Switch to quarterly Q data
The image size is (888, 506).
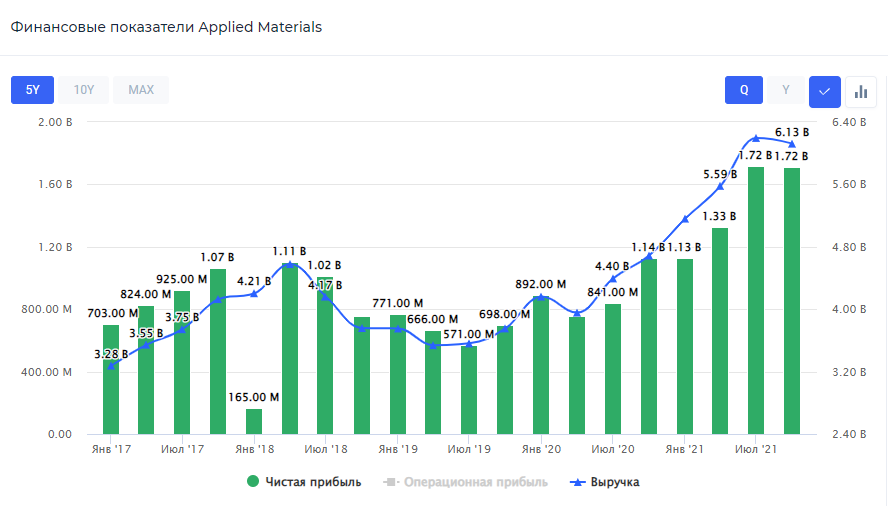[744, 90]
